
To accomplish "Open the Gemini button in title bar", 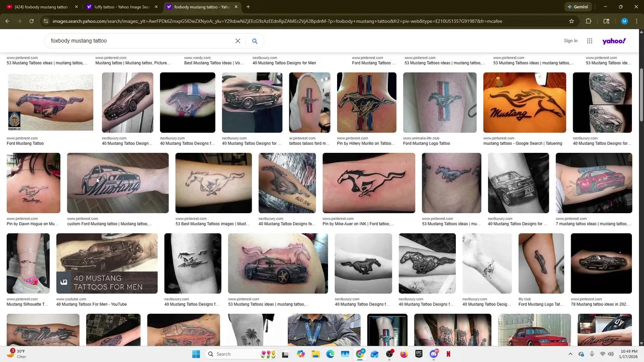I will pos(577,7).
